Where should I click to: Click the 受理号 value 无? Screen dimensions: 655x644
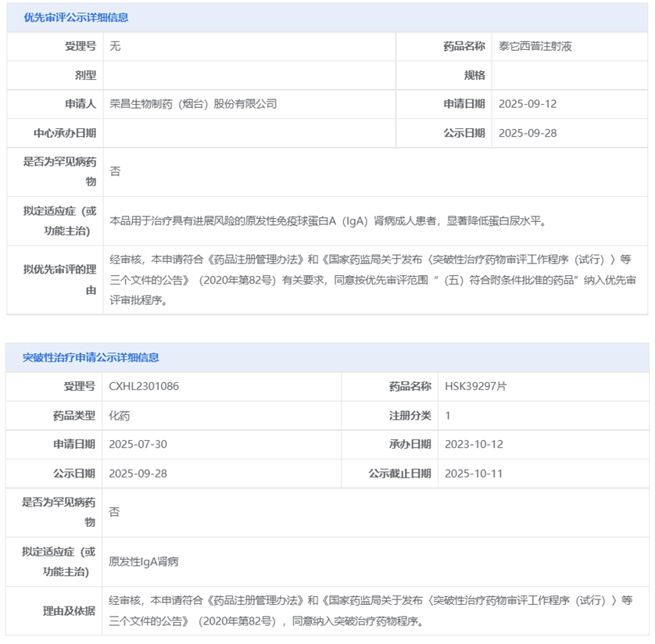115,46
